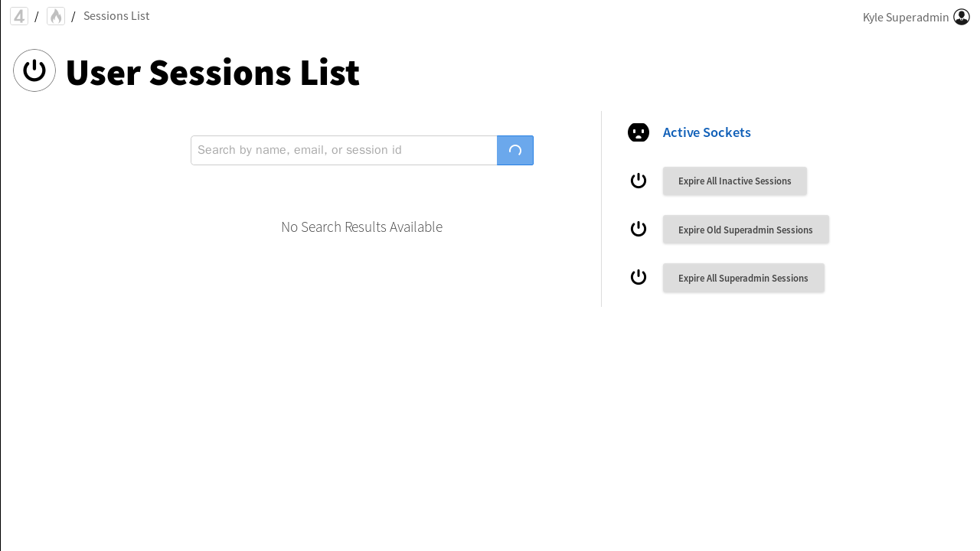
Task: Click the "4" logo breadcrumb icon
Action: 19,16
